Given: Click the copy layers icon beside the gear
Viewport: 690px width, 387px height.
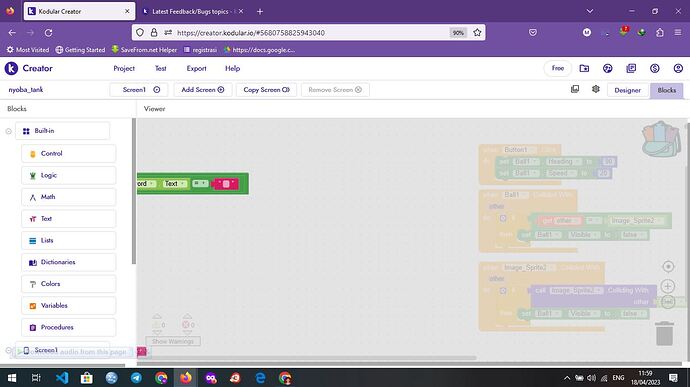Looking at the screenshot, I should (x=575, y=89).
